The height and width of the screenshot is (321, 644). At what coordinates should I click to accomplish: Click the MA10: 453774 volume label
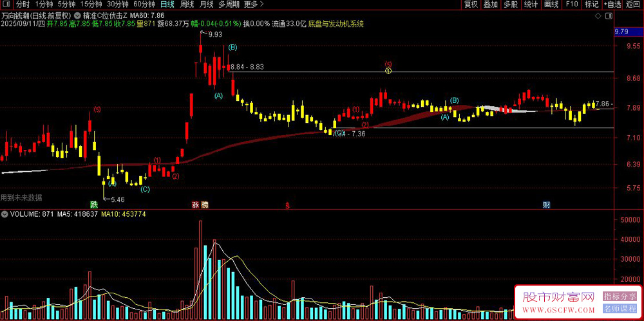click(x=123, y=214)
